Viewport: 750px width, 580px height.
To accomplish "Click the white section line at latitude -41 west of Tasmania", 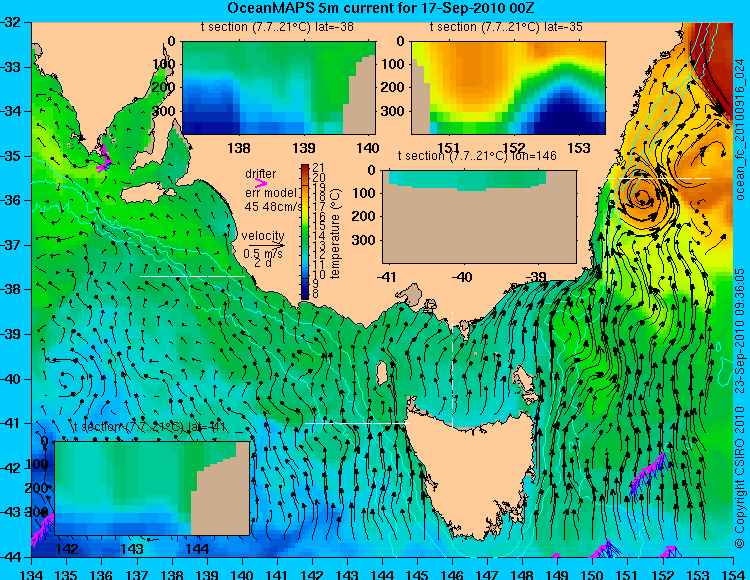I will (x=357, y=423).
